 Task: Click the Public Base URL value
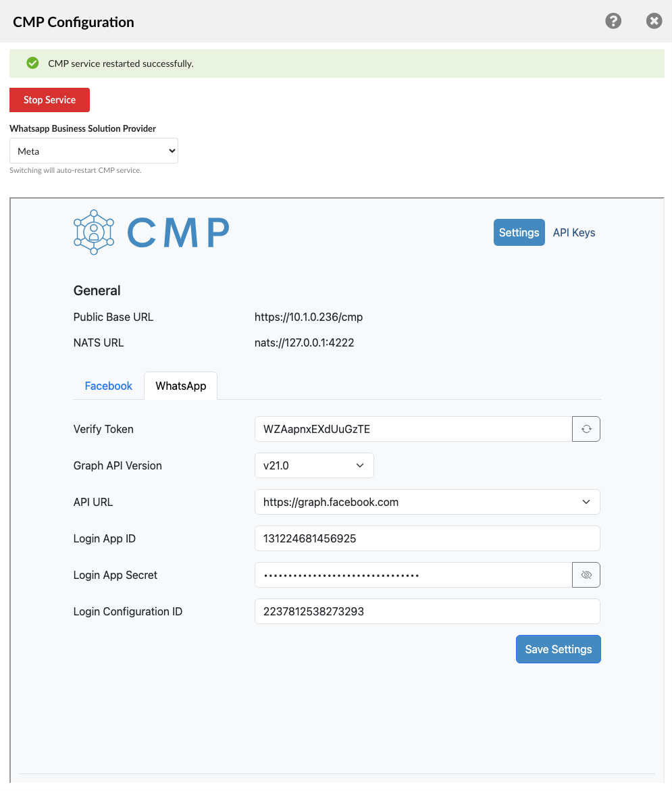point(308,317)
